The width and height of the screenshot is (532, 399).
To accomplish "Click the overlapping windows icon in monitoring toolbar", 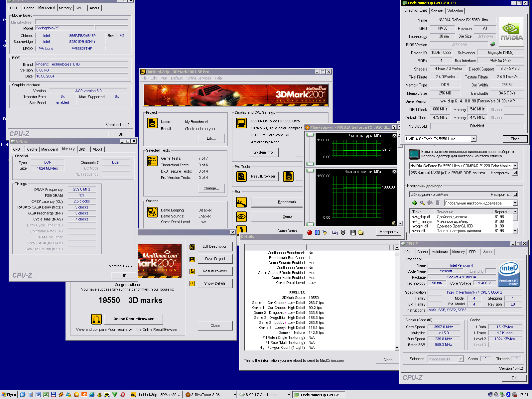I will 335,232.
